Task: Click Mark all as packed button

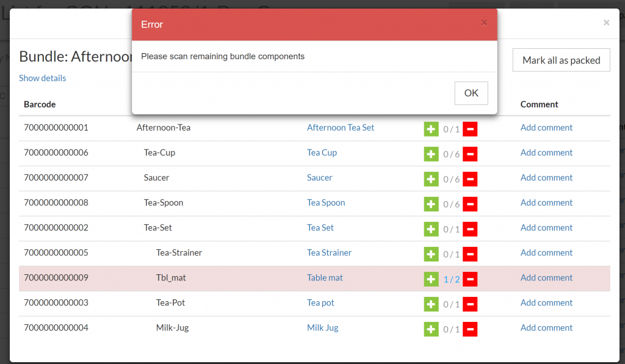Action: (561, 60)
